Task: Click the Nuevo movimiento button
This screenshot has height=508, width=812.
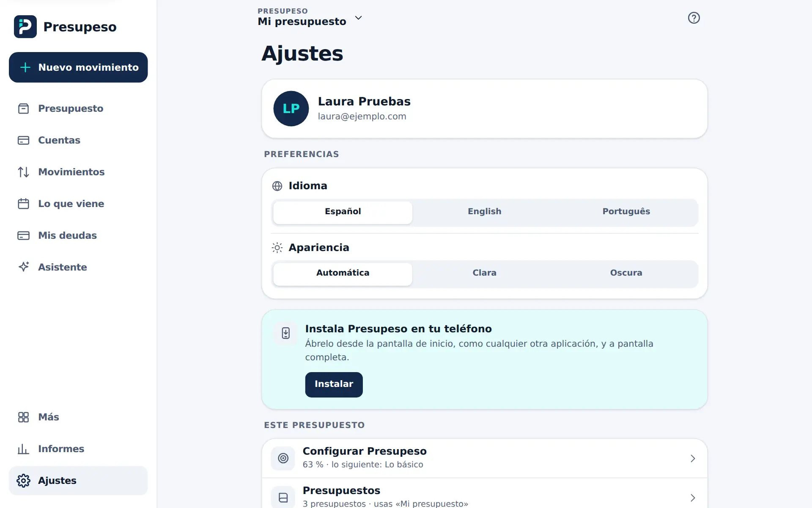Action: tap(78, 67)
